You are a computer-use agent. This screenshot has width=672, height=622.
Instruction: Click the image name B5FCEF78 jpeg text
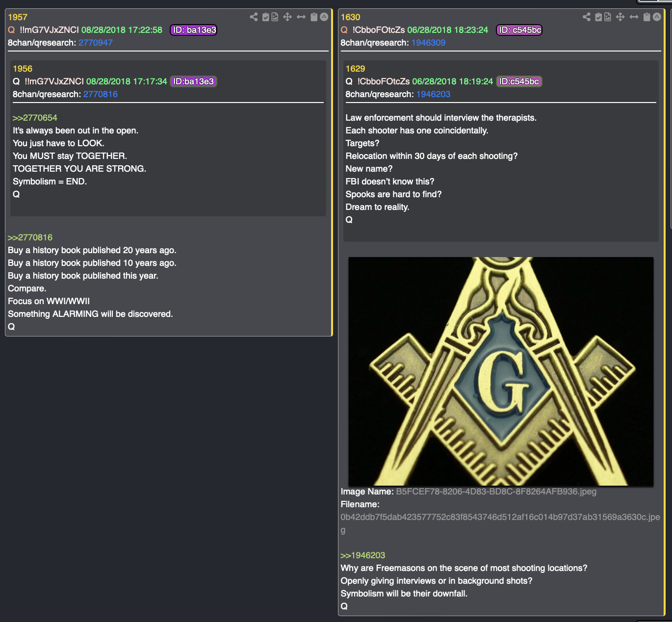[x=496, y=492]
